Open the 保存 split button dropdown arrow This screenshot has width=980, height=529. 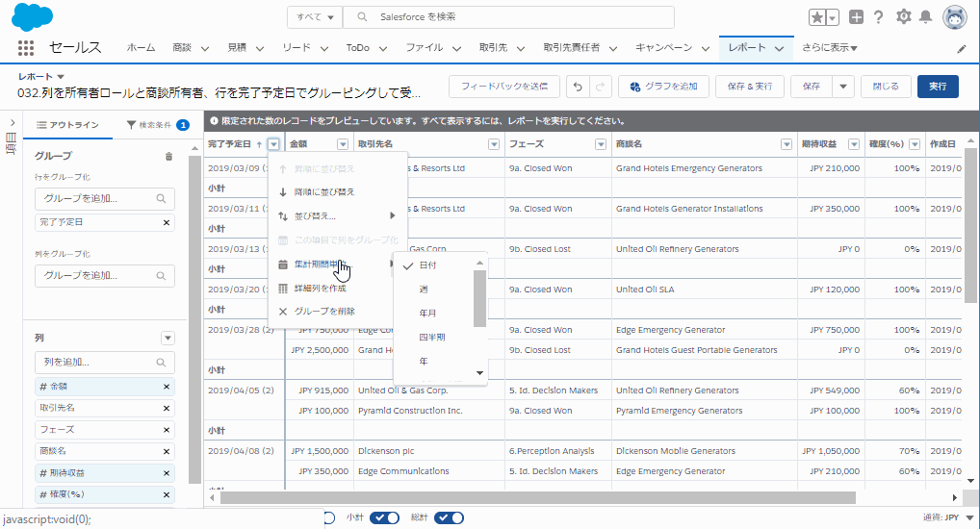843,87
